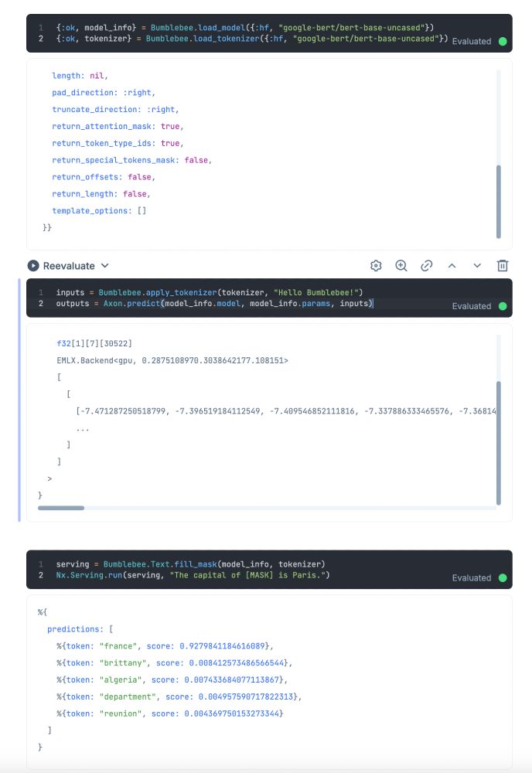Click the "Hello Bumblebee!" string in code
Screen dimensions: 532x773
pos(315,292)
